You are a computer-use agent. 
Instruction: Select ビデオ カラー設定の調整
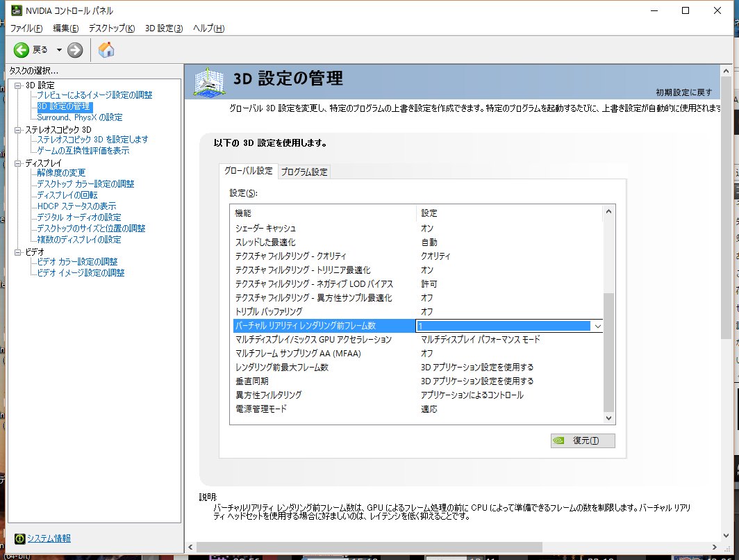77,262
